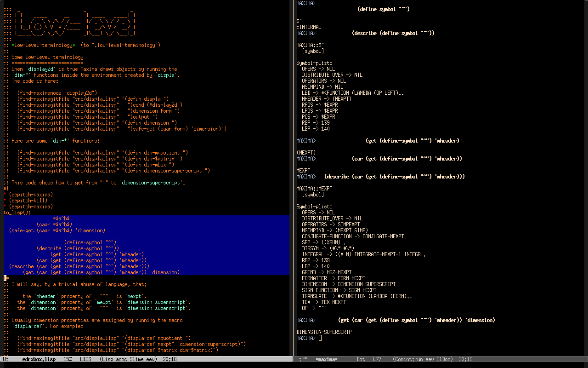Click the *maxima* buffer name in mode line

coord(326,359)
